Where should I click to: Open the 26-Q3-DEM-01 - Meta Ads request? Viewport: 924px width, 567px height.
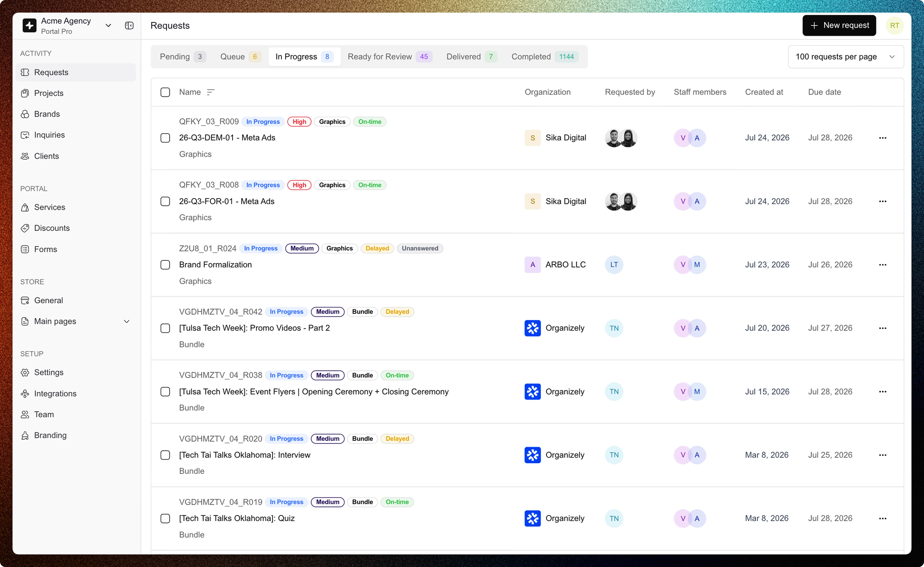[x=227, y=138]
